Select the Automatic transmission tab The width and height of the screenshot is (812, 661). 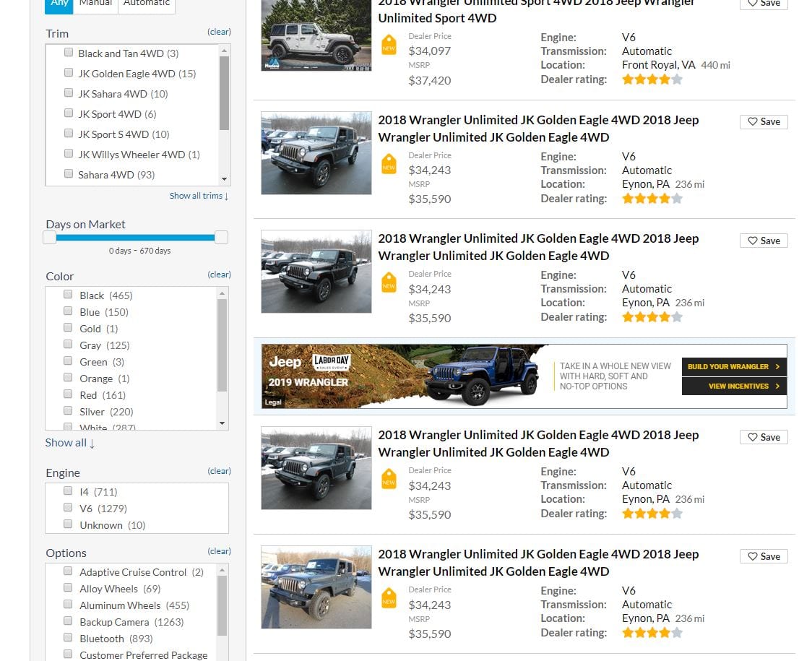(x=147, y=4)
